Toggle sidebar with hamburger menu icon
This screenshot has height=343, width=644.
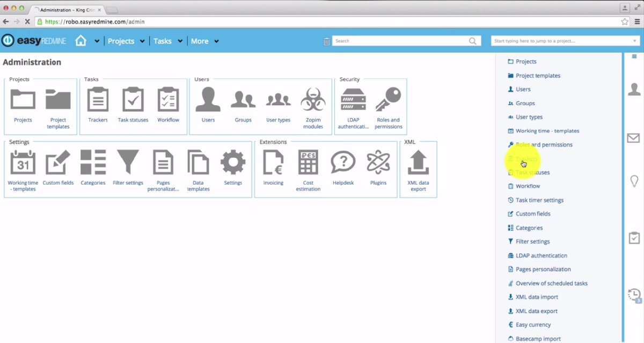[x=634, y=56]
